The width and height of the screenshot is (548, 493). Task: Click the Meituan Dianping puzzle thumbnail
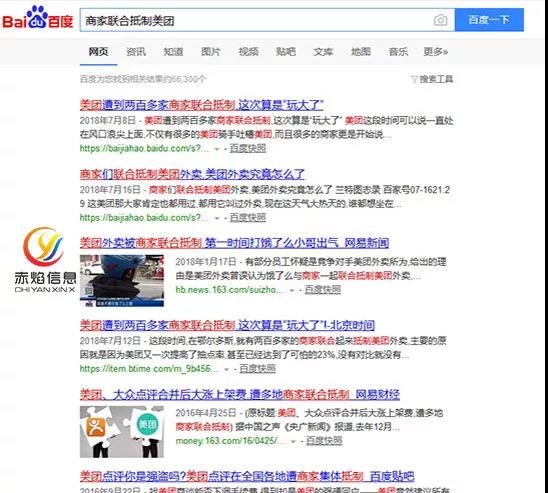coord(122,432)
